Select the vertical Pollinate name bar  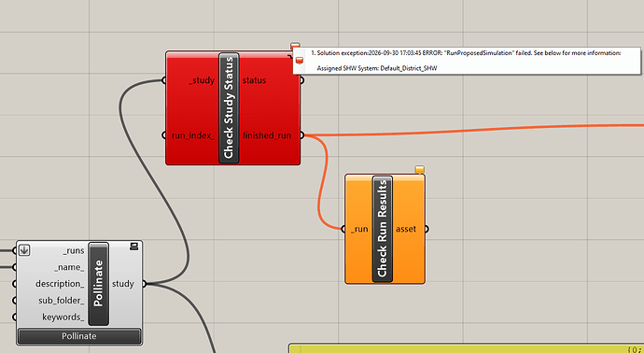pyautogui.click(x=99, y=284)
